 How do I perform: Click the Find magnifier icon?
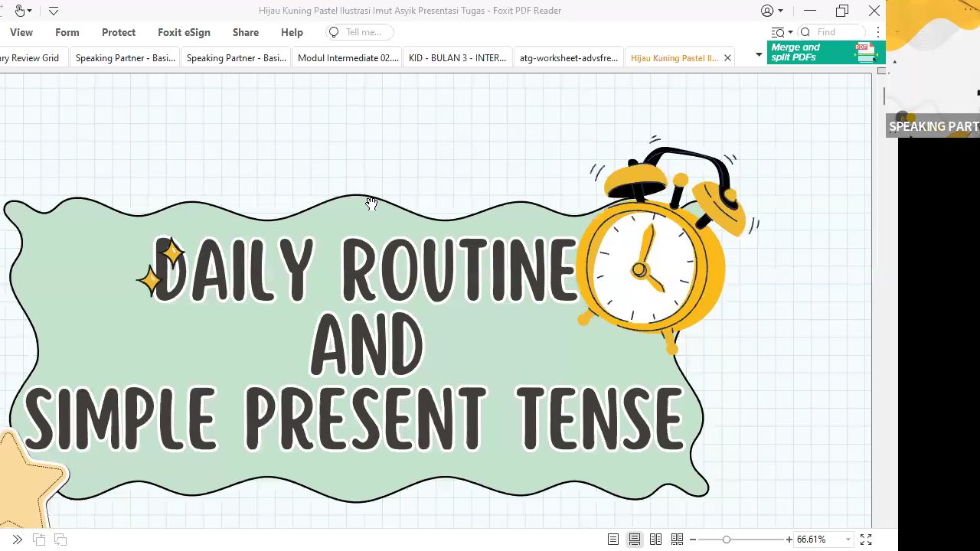805,32
